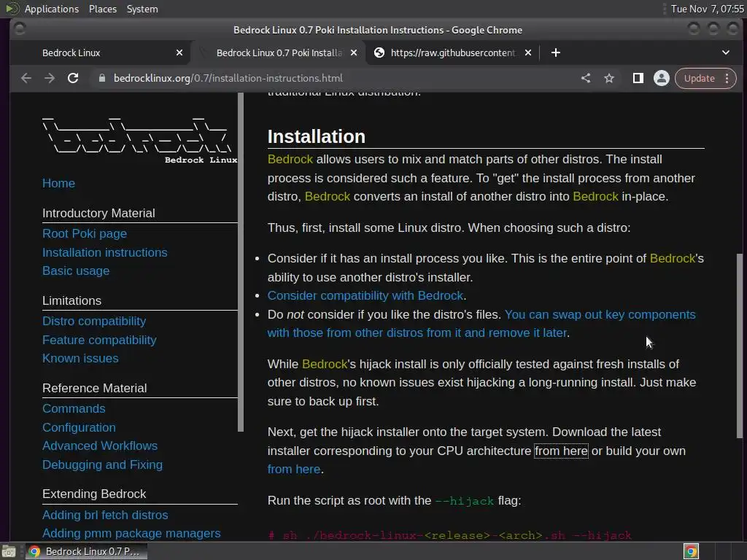This screenshot has width=747, height=560.
Task: Open Installation instructions sidebar link
Action: pyautogui.click(x=105, y=252)
